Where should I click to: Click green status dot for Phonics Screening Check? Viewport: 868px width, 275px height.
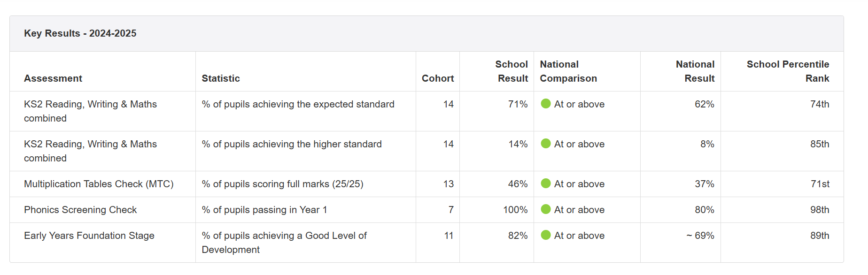(x=545, y=209)
